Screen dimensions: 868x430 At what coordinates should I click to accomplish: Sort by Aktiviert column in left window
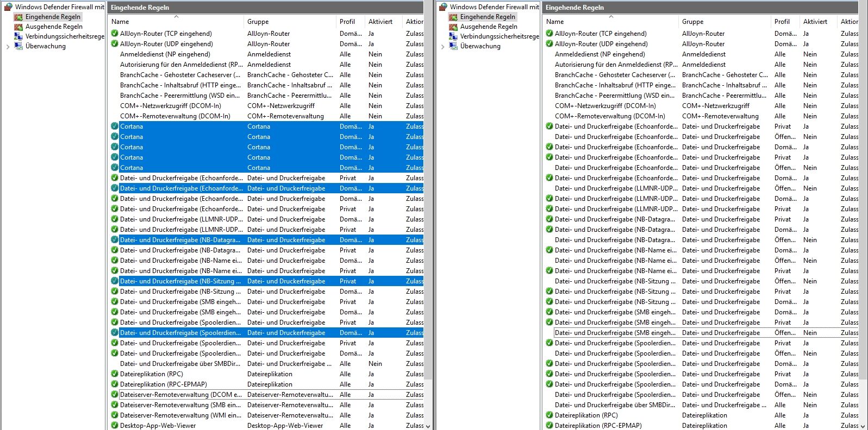[384, 22]
